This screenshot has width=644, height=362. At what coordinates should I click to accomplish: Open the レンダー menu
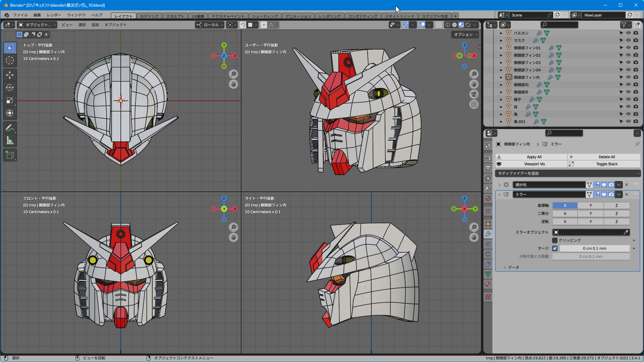coord(54,15)
